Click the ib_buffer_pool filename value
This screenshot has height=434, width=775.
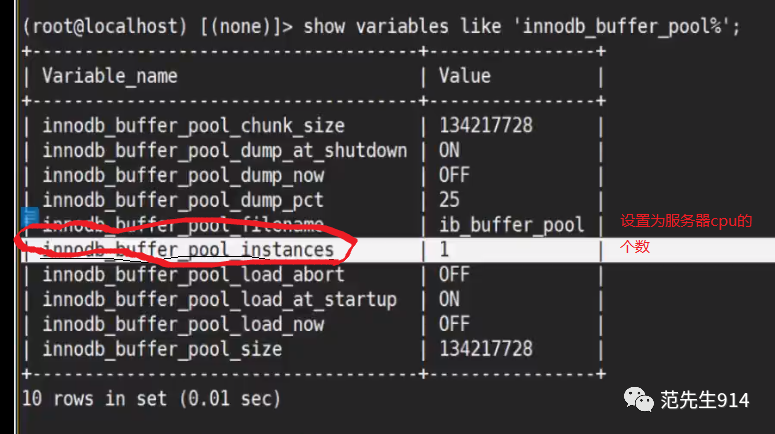coord(512,225)
